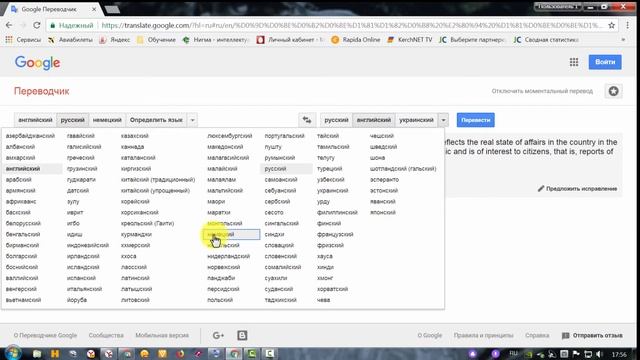This screenshot has height=360, width=640.
Task: Open the Google apps grid icon
Action: (x=574, y=62)
